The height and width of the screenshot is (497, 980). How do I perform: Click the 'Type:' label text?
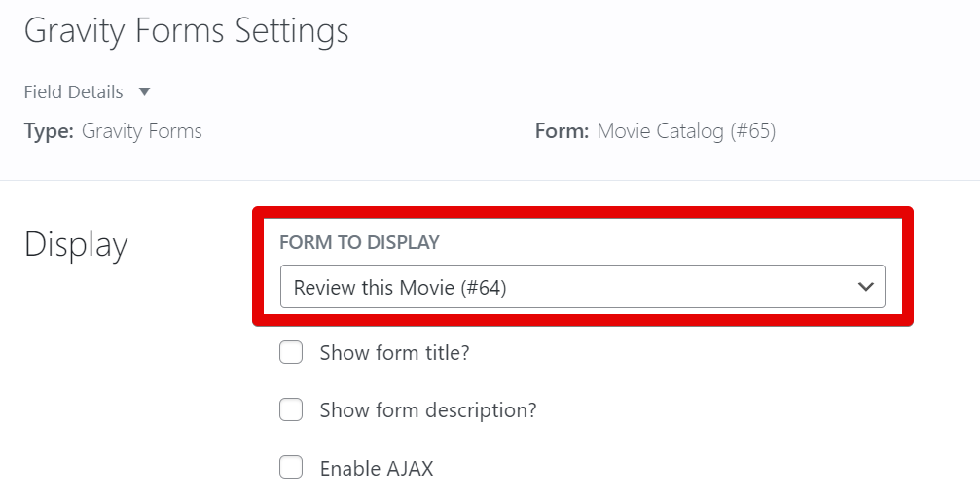tap(49, 131)
